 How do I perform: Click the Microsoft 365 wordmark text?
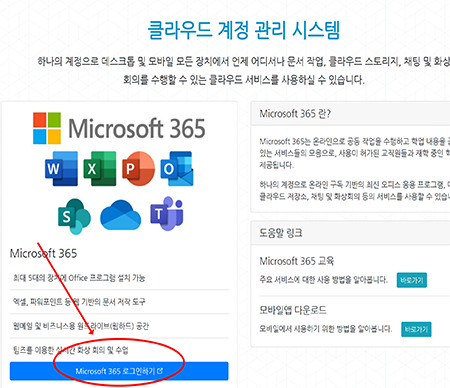137,128
